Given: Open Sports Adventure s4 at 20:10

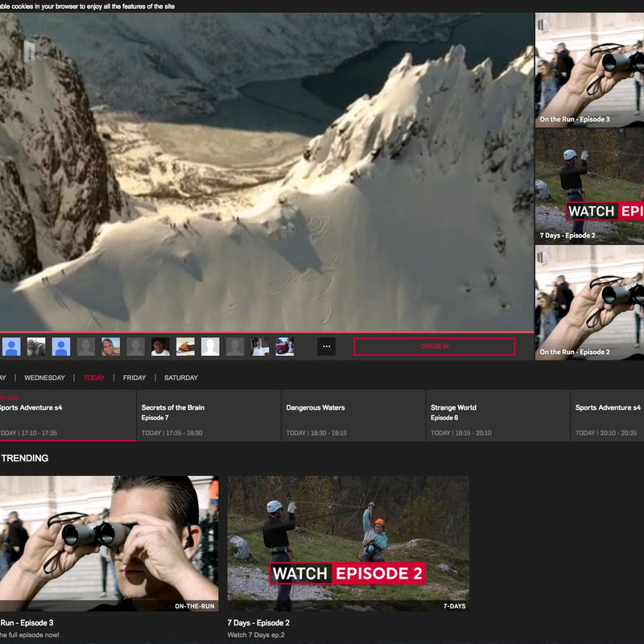Looking at the screenshot, I should click(608, 415).
